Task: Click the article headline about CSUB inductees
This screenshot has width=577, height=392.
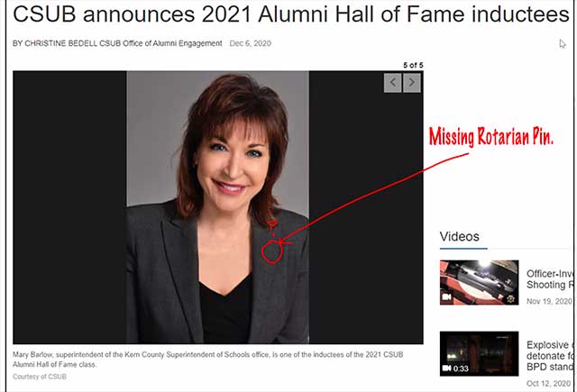Action: click(290, 14)
